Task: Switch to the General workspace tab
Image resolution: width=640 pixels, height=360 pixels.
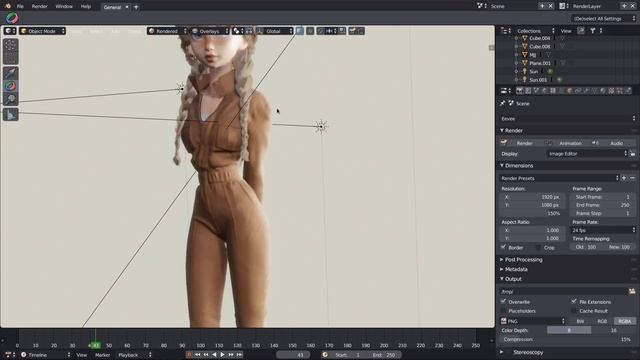Action: click(112, 7)
